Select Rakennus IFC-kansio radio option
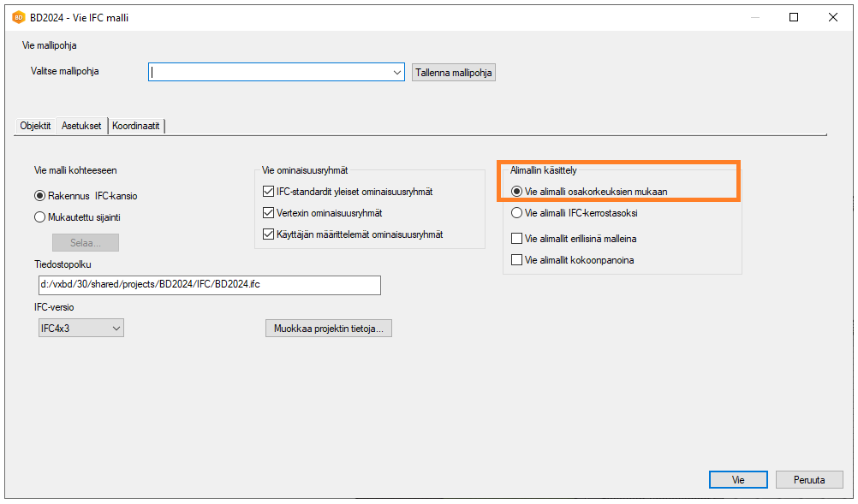This screenshot has height=504, width=858. pos(39,196)
